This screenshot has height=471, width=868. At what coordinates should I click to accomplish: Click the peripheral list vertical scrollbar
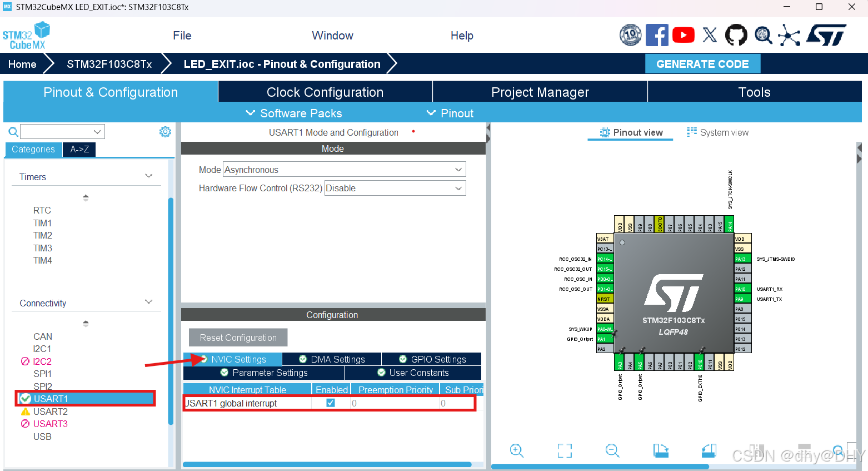pos(171,311)
